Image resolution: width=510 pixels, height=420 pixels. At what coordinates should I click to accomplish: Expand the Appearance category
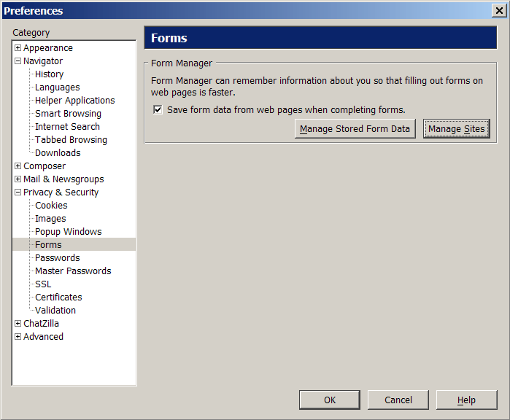18,48
